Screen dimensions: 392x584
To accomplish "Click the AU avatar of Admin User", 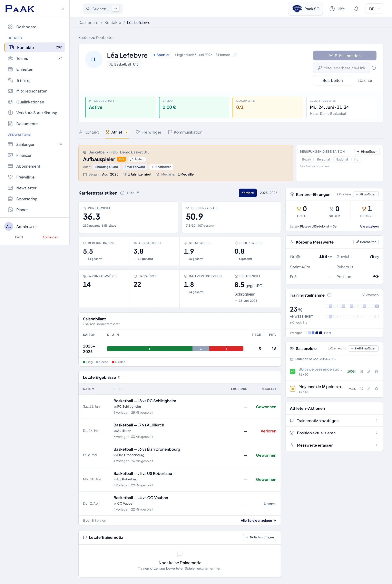I will click(x=9, y=227).
